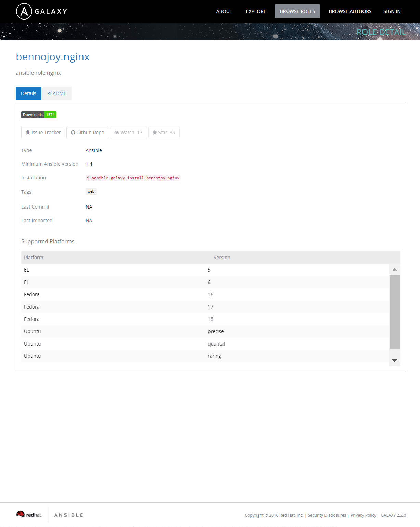Click the Version column header
Image resolution: width=420 pixels, height=527 pixels.
[x=222, y=258]
